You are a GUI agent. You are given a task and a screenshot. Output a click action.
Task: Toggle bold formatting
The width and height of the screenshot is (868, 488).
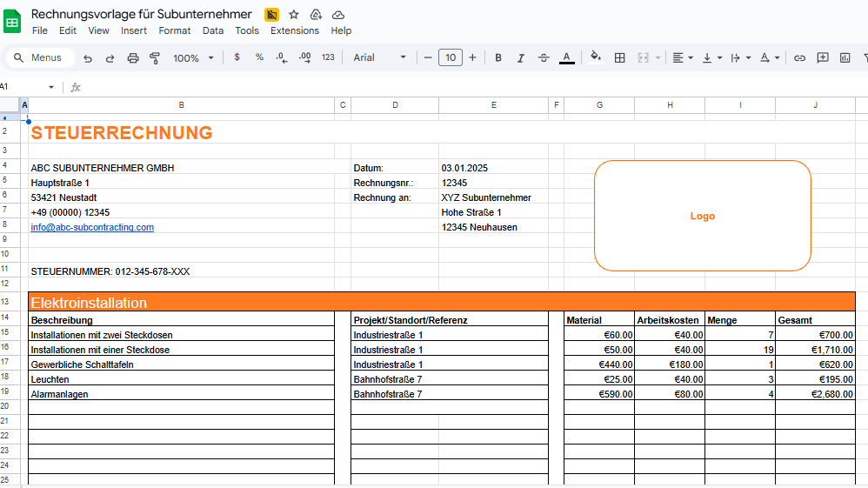[498, 57]
